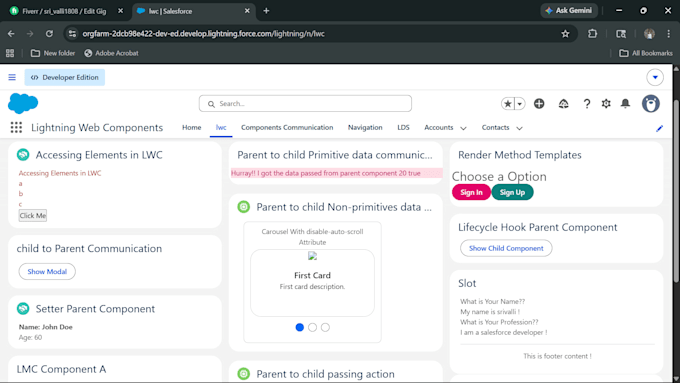View site information icon in address bar
680x383 pixels.
coord(72,34)
